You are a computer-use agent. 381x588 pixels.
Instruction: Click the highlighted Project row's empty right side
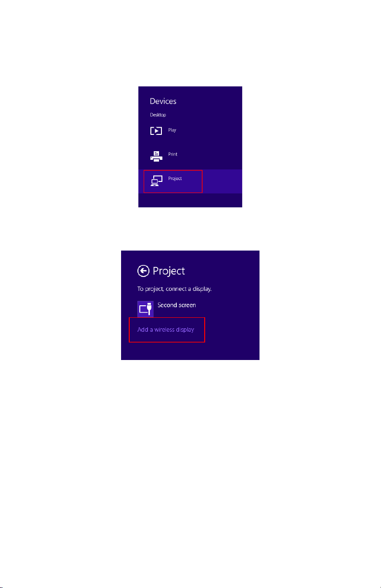[x=222, y=181]
